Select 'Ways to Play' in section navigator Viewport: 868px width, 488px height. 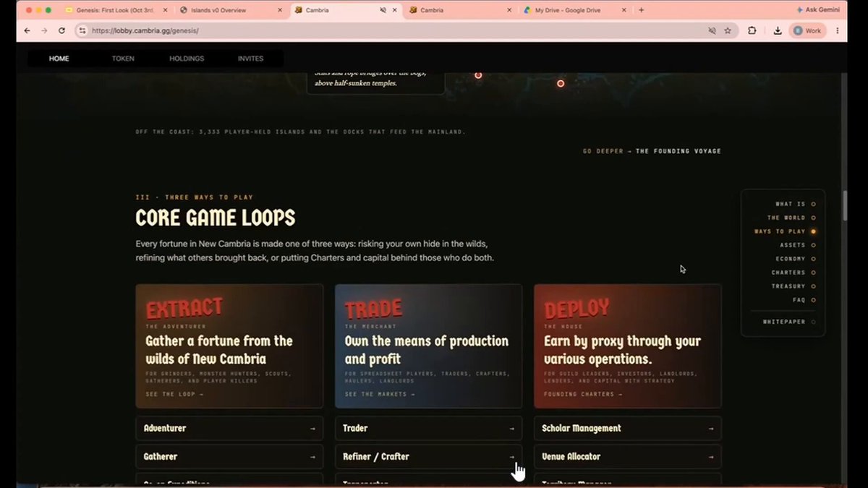point(785,231)
